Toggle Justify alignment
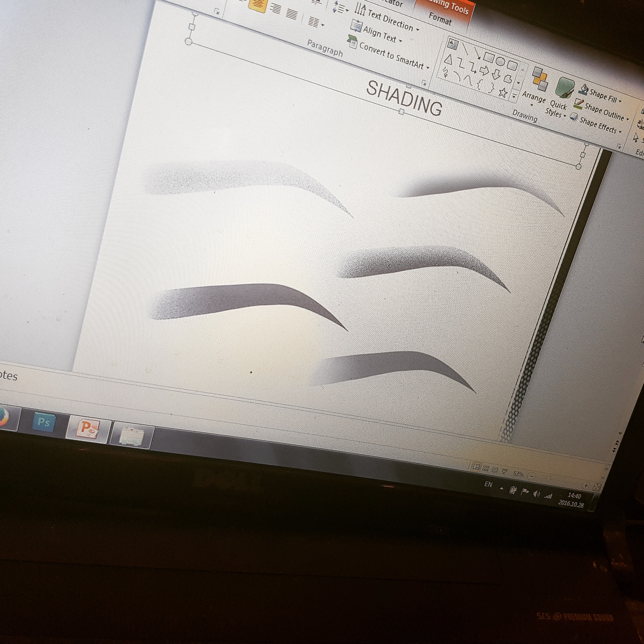The height and width of the screenshot is (644, 644). point(292,14)
